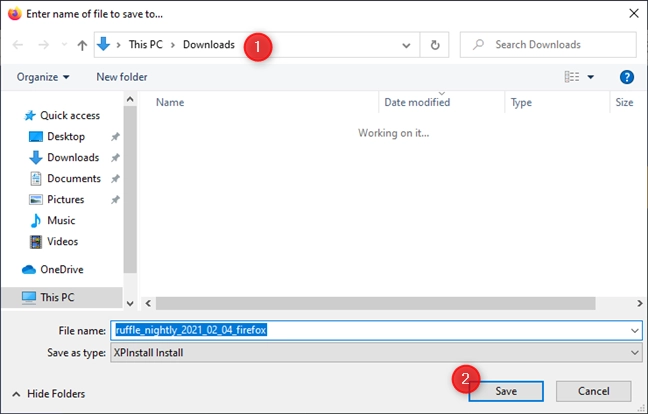Go up one folder level
The height and width of the screenshot is (414, 648).
click(x=82, y=45)
